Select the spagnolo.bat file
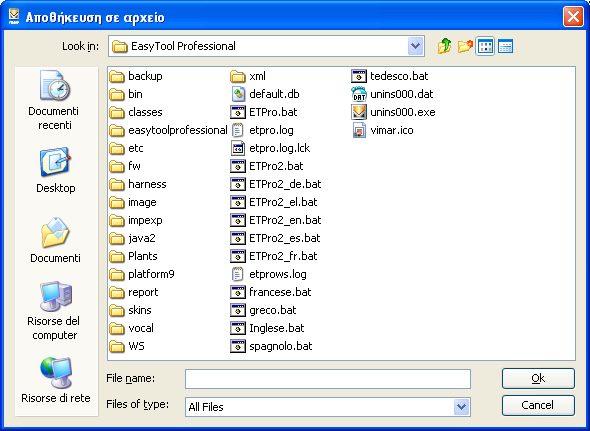 [271, 346]
